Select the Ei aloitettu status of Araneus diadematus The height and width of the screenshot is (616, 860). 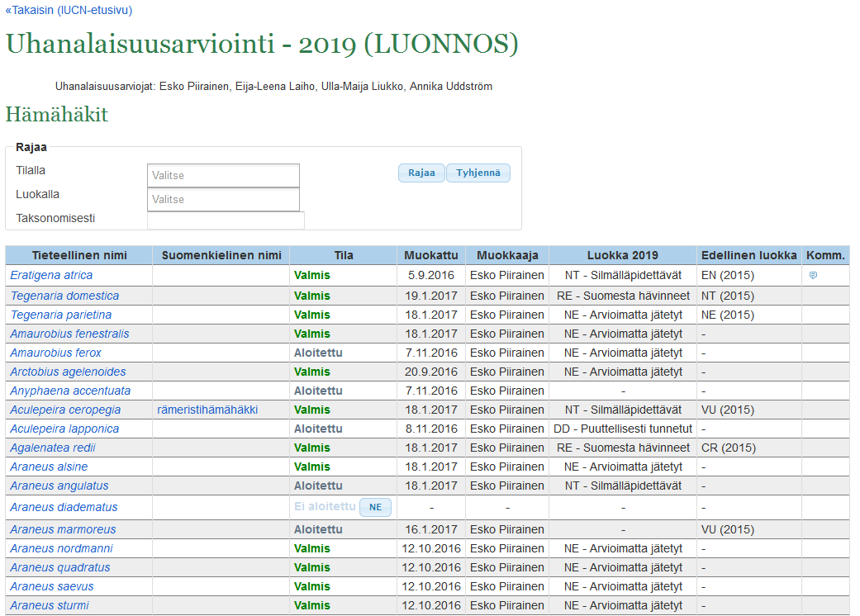[325, 507]
